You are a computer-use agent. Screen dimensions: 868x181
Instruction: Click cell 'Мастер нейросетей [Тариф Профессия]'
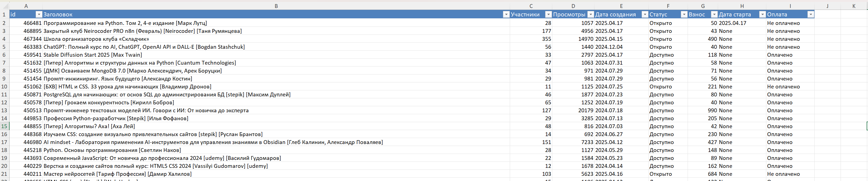click(276, 174)
